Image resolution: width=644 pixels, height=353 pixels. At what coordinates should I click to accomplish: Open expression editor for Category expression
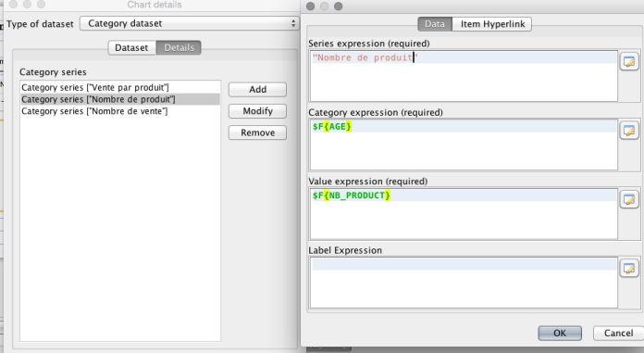tap(629, 131)
